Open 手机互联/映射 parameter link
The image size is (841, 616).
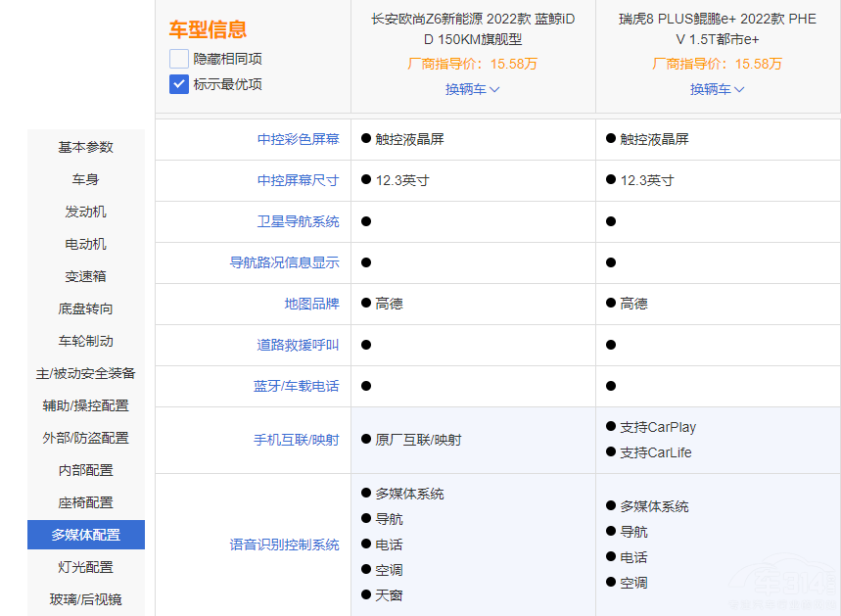[x=296, y=440]
